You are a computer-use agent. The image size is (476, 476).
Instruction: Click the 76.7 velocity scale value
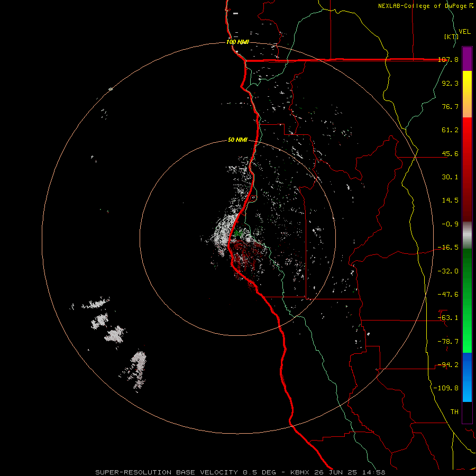[450, 106]
